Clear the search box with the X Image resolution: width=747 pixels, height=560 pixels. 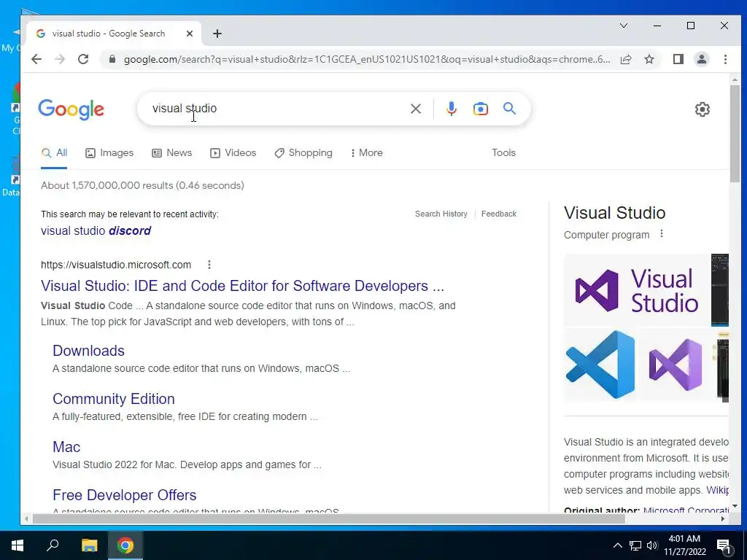[x=415, y=109]
